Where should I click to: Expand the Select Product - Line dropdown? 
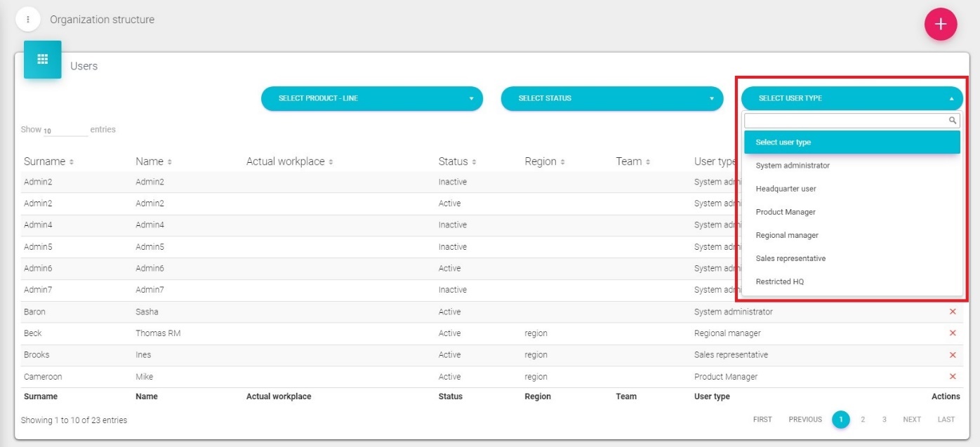pos(371,98)
